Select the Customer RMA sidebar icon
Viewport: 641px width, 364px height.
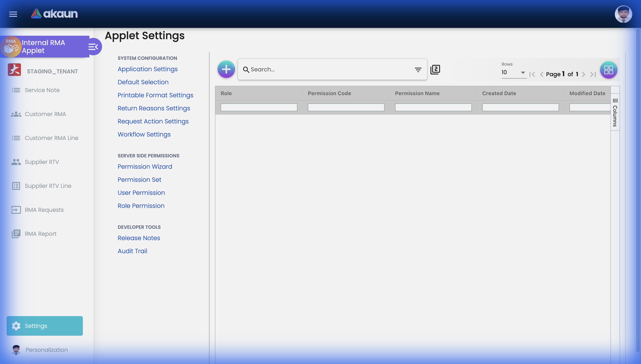pos(16,114)
